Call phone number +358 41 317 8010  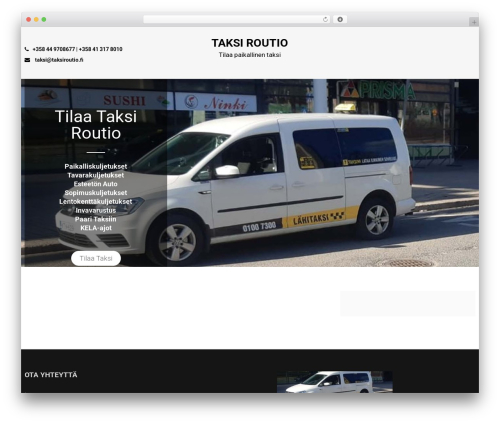pyautogui.click(x=101, y=49)
